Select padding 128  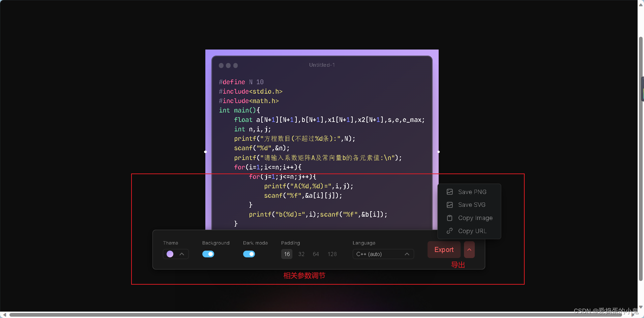pyautogui.click(x=332, y=254)
